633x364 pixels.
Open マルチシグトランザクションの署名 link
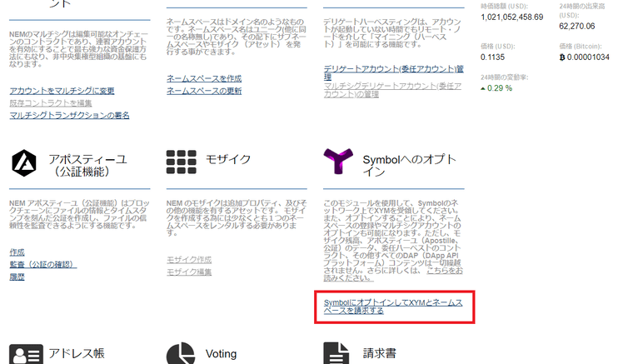69,116
